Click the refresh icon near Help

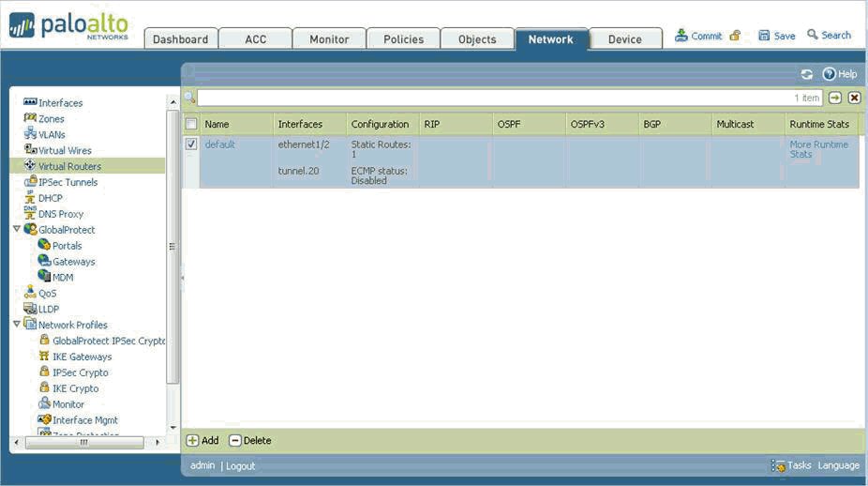(806, 74)
